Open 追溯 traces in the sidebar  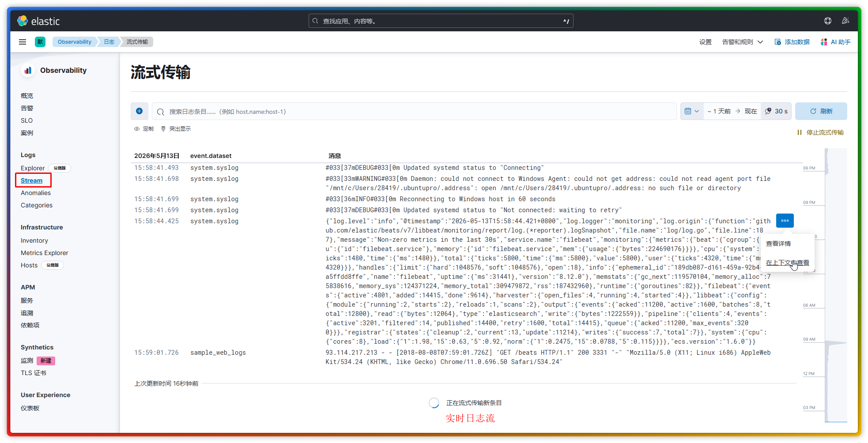(27, 313)
